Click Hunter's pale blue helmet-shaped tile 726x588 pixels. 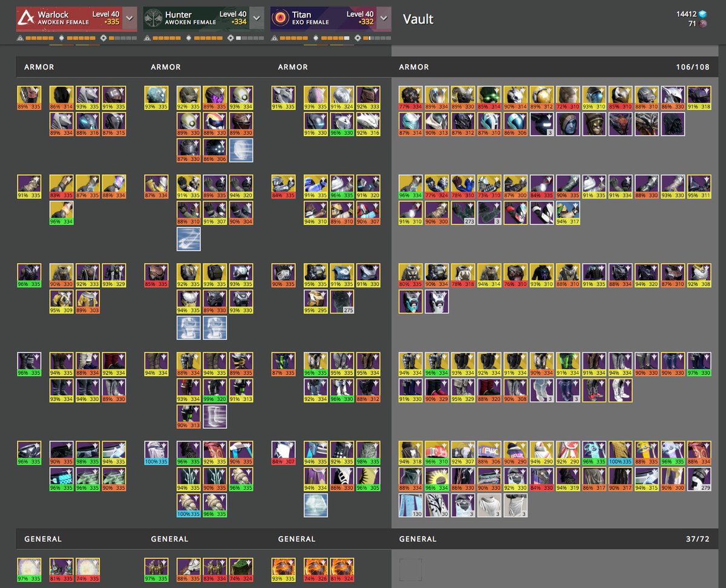(x=241, y=151)
